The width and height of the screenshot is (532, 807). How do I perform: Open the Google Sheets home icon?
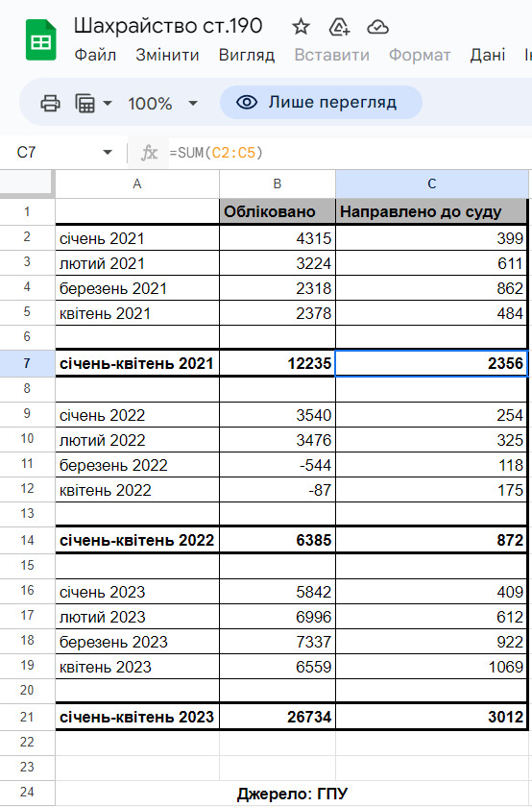coord(40,40)
